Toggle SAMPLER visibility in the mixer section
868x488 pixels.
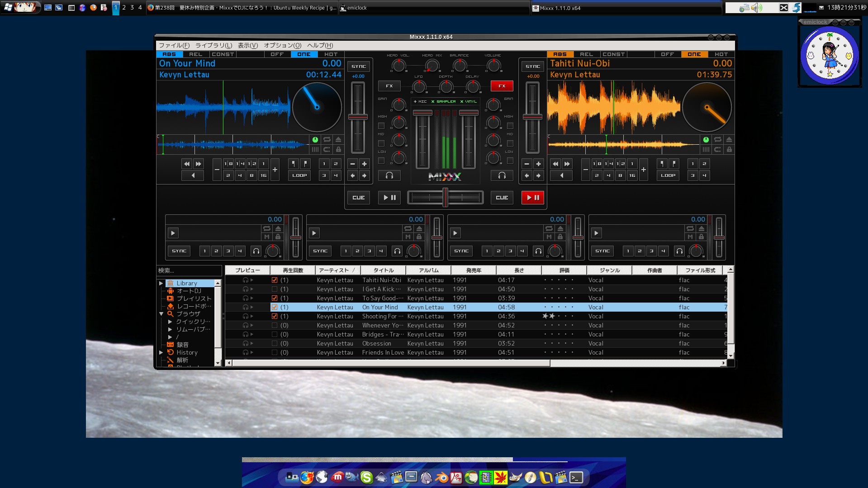[442, 101]
